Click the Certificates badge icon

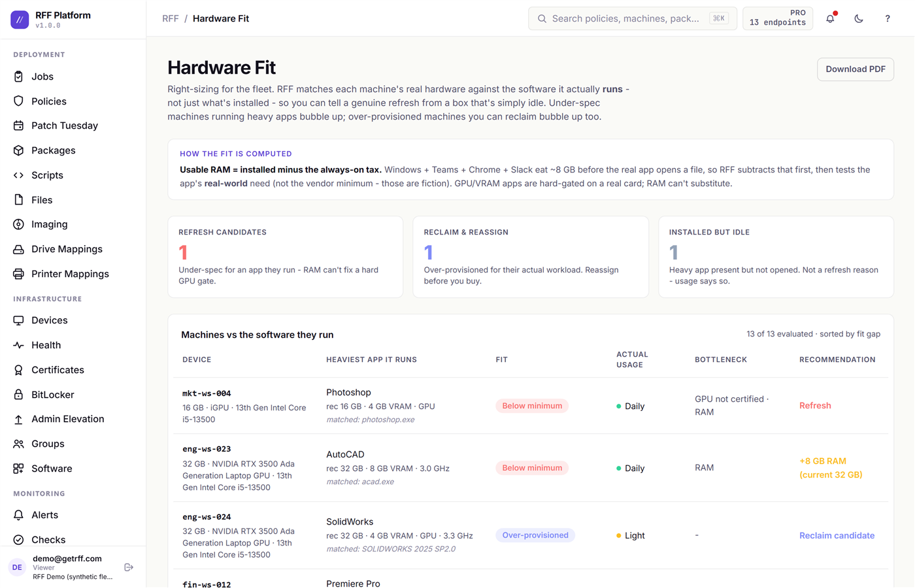tap(18, 370)
